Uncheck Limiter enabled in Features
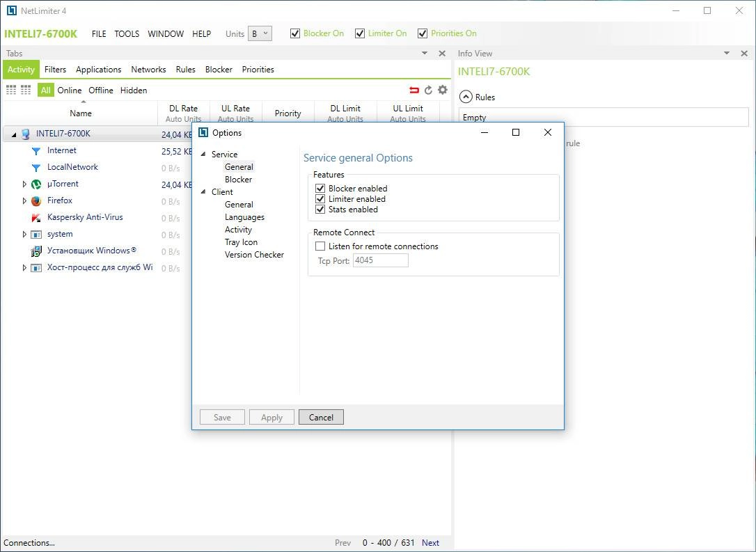 coord(320,198)
